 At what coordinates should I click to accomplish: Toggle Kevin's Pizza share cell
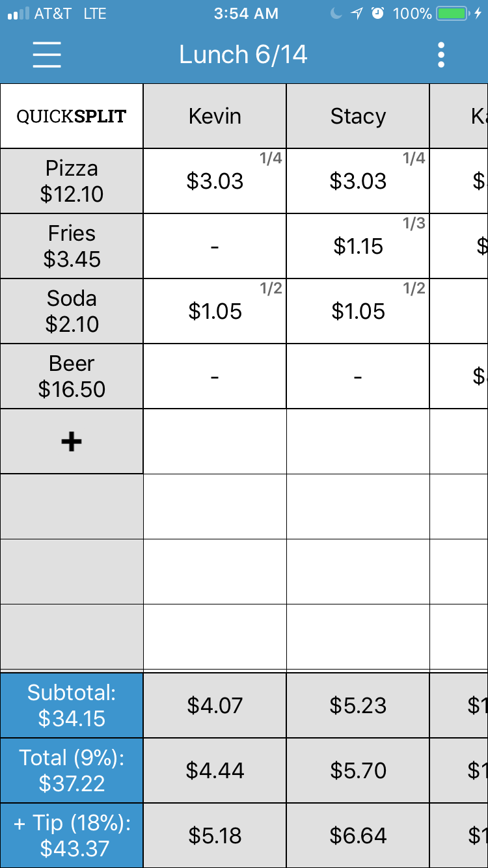[x=215, y=182]
